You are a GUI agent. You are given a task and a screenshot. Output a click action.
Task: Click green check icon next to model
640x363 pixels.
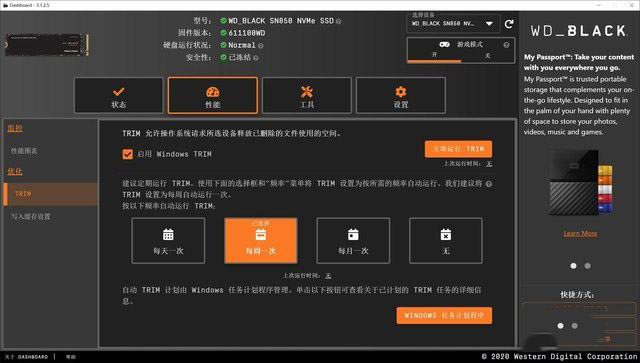click(x=223, y=20)
